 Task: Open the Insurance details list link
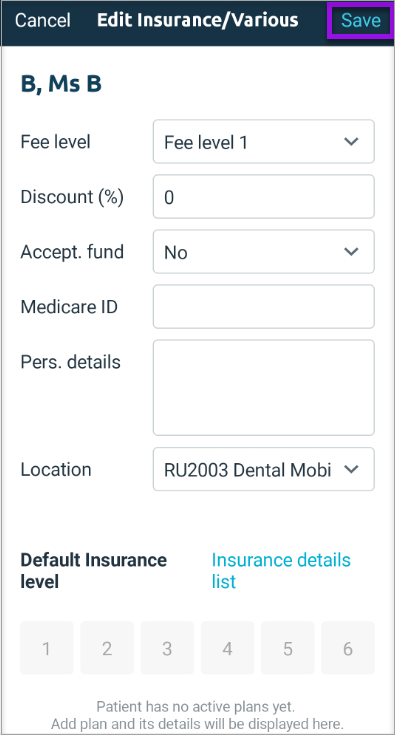281,571
